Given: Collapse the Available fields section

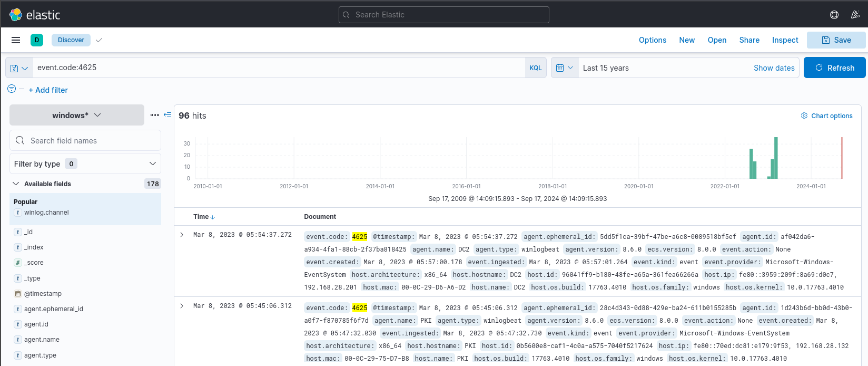Looking at the screenshot, I should click(x=16, y=184).
